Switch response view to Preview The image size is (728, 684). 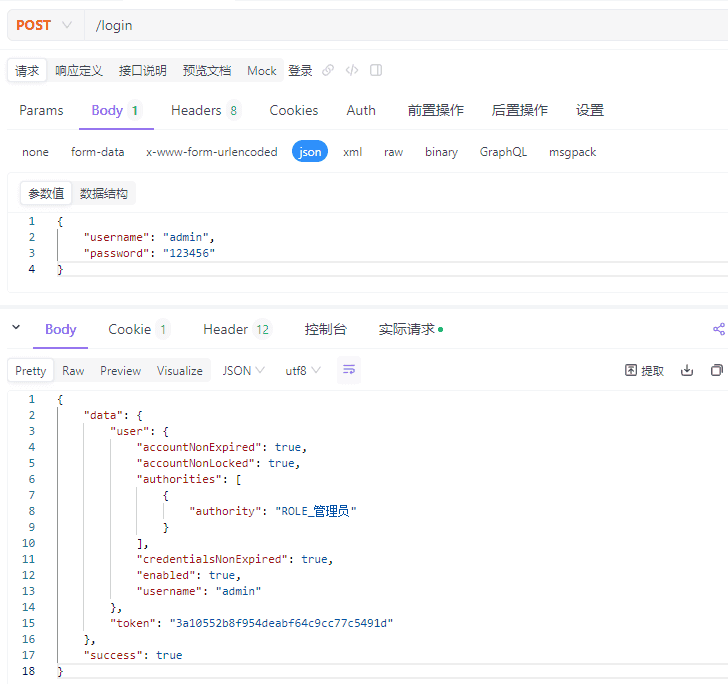click(x=120, y=371)
